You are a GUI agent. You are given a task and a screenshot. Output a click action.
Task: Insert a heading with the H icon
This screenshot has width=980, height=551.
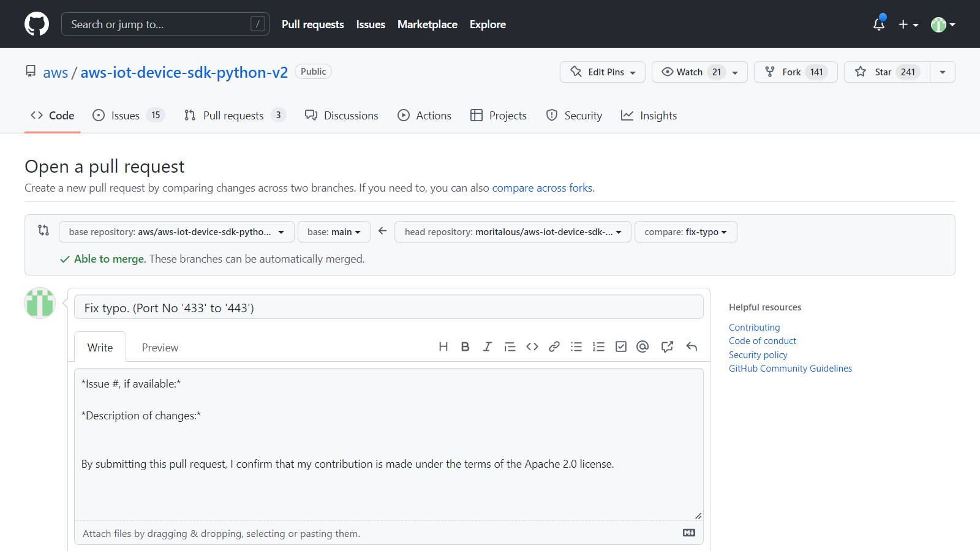tap(443, 347)
